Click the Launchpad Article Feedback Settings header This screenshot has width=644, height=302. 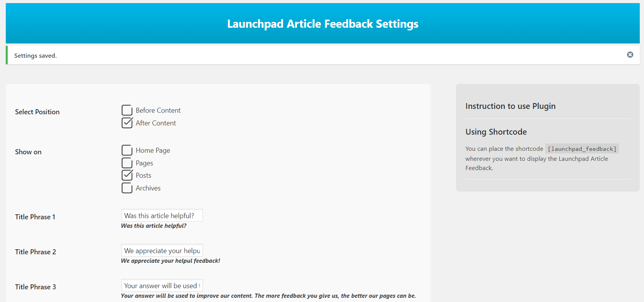tap(322, 24)
